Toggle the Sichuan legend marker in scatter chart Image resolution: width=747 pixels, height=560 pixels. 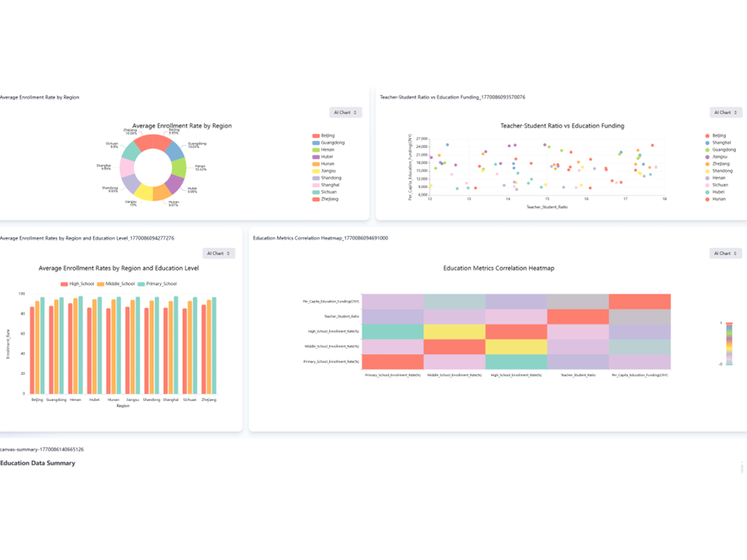click(707, 184)
